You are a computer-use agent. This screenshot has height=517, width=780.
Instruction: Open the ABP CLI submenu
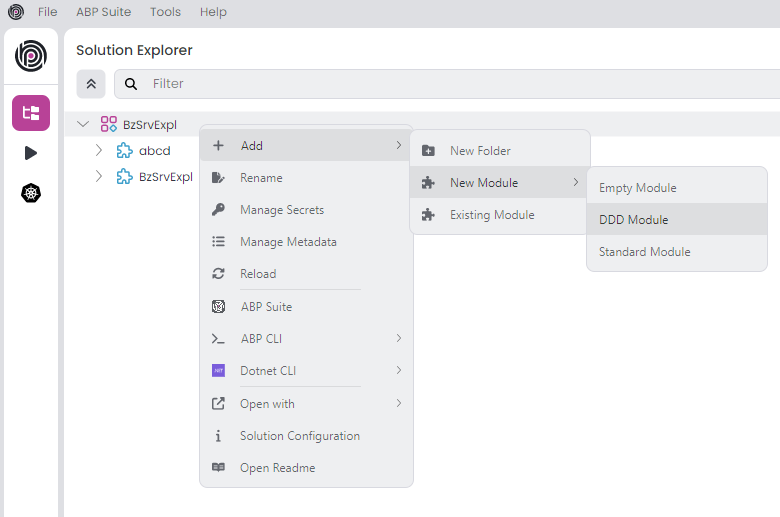[x=306, y=339]
